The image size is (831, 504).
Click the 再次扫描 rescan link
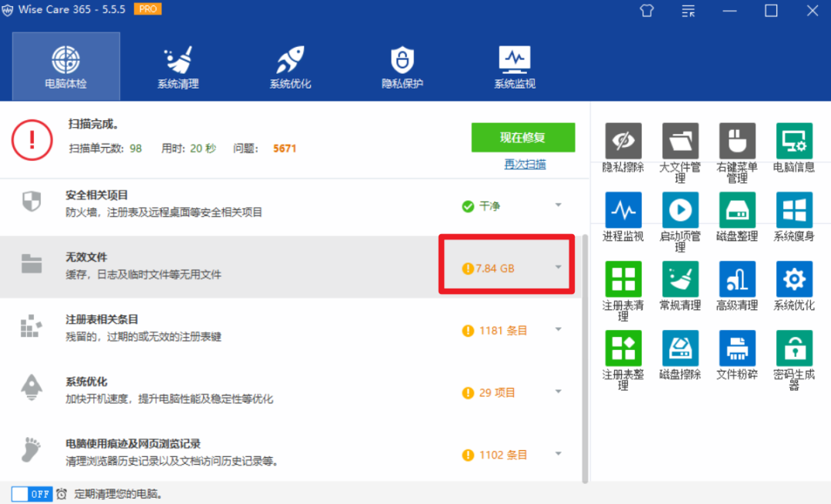click(x=525, y=165)
